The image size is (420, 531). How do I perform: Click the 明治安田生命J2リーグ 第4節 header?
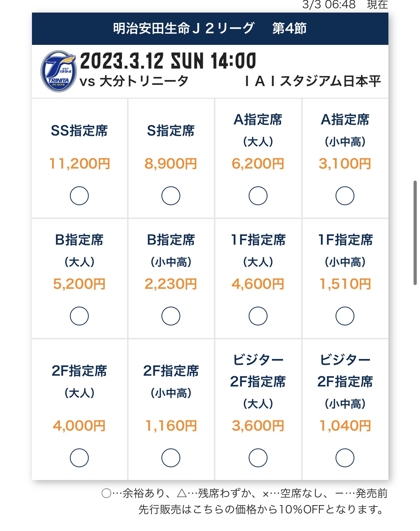coord(210,28)
